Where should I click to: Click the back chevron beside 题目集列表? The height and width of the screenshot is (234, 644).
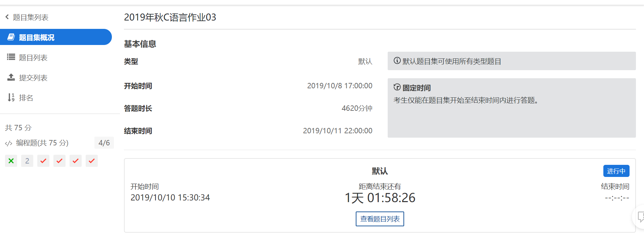click(7, 17)
